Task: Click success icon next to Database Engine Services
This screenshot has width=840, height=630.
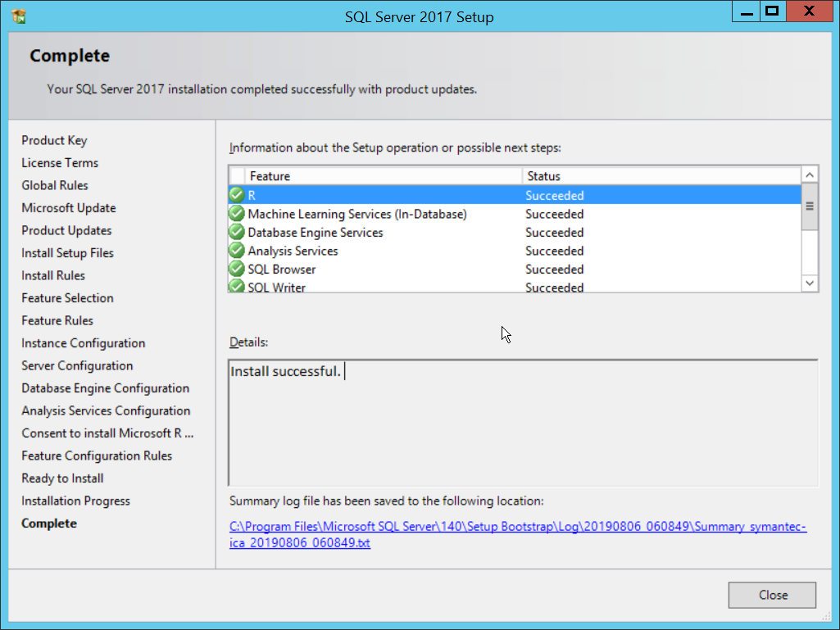Action: pos(237,233)
